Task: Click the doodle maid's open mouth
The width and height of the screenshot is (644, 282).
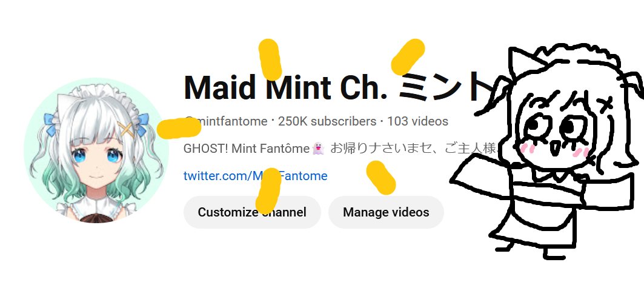Action: point(554,149)
